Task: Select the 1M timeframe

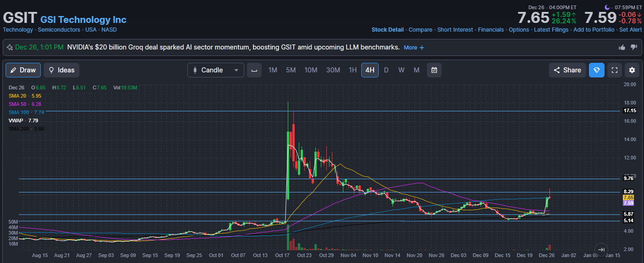Action: coord(273,70)
